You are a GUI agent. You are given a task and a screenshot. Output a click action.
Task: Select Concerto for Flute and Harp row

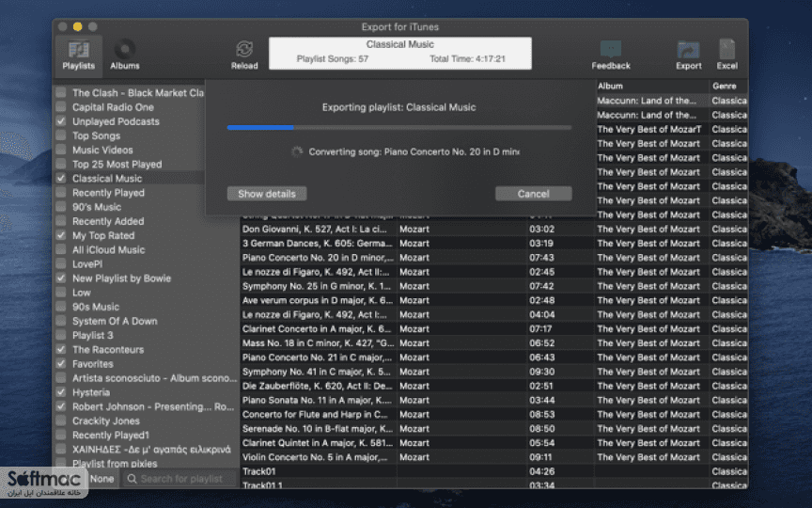pyautogui.click(x=494, y=414)
